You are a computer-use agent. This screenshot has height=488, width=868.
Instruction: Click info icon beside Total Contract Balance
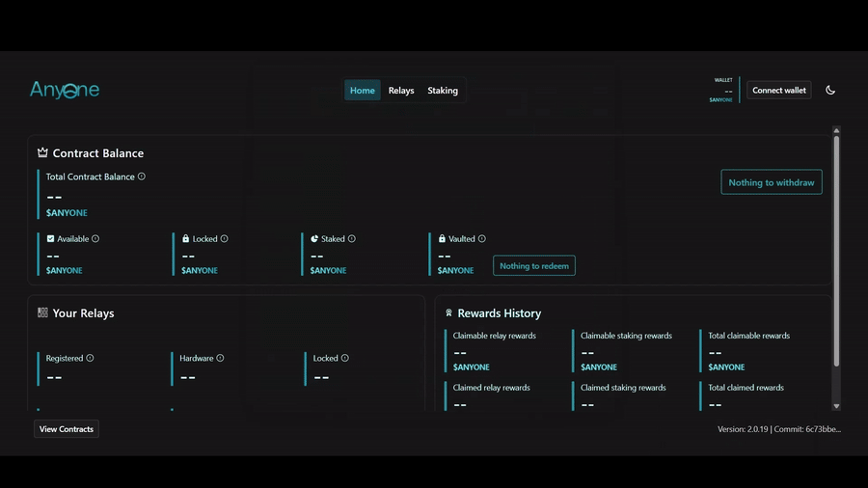pyautogui.click(x=142, y=176)
